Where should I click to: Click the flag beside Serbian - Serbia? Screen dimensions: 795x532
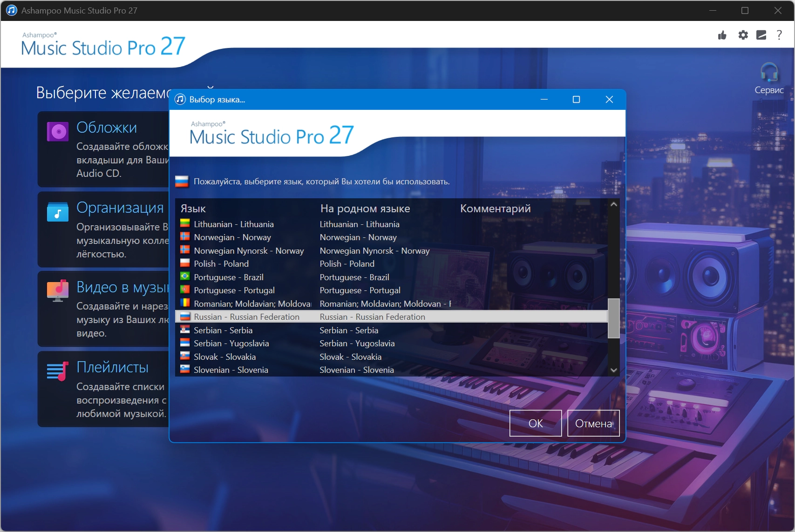click(185, 330)
